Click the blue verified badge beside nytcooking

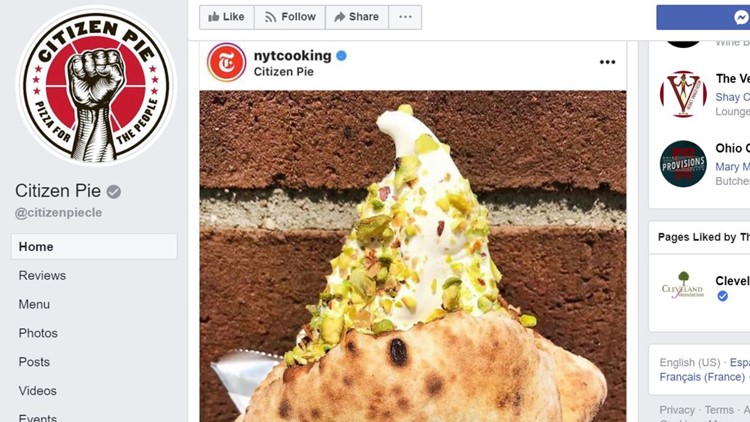(341, 56)
